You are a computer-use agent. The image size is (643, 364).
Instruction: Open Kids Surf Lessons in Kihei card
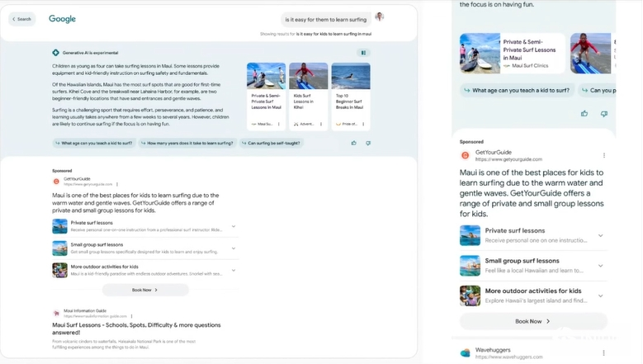click(x=309, y=97)
